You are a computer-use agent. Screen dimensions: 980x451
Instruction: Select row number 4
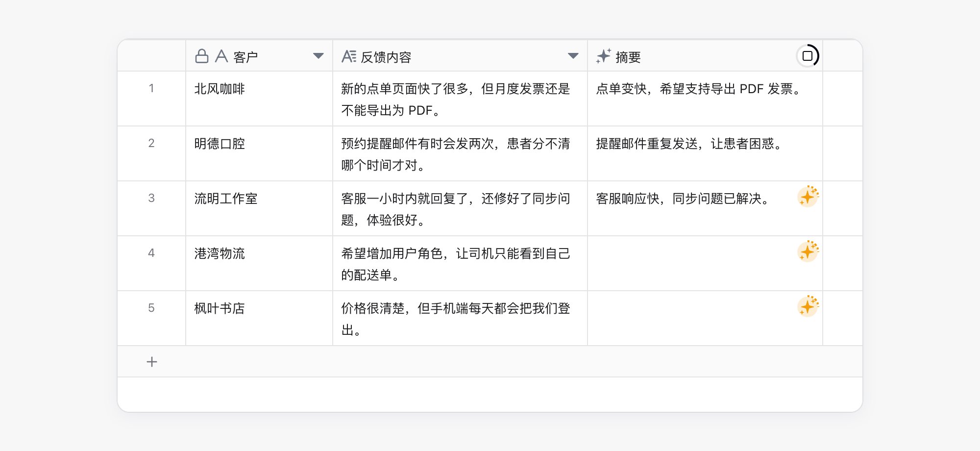(x=151, y=253)
